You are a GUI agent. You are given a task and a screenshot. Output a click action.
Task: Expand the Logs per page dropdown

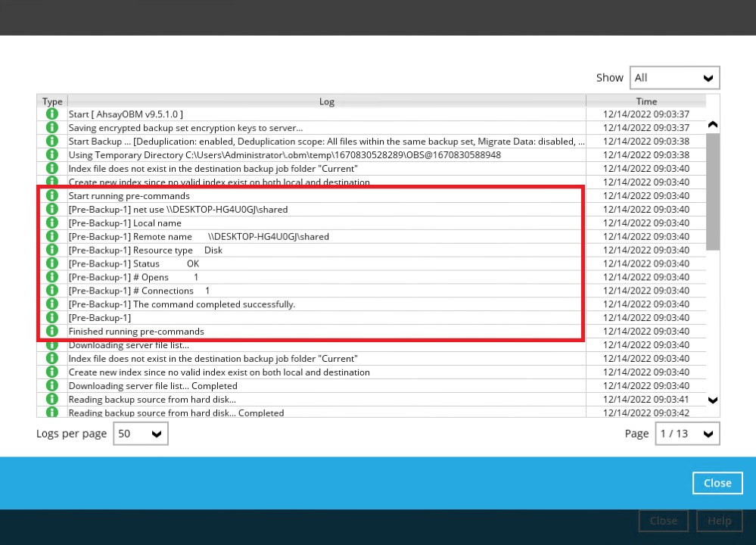click(141, 434)
